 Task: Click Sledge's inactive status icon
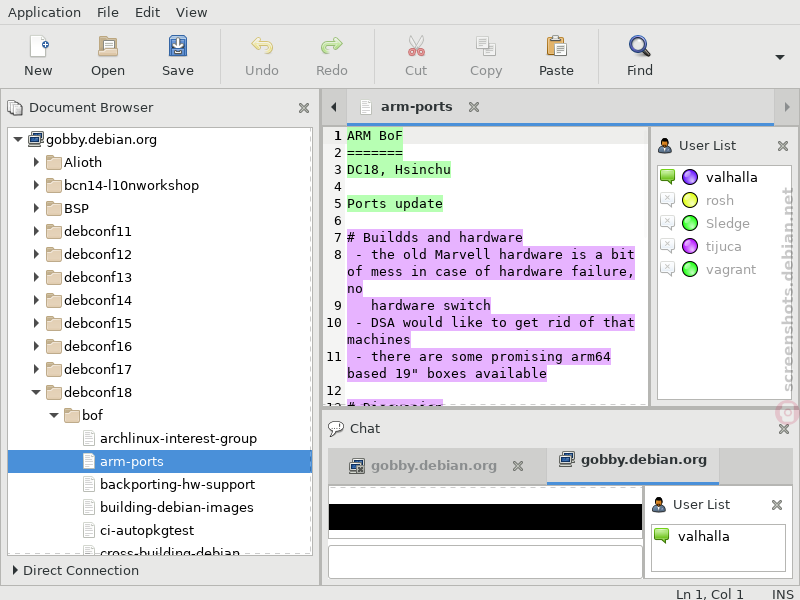point(667,223)
